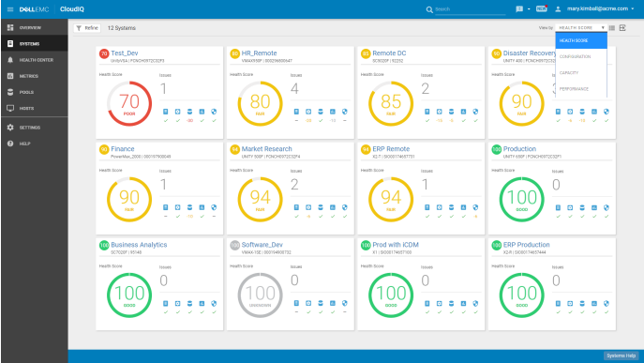The height and width of the screenshot is (363, 644).
Task: Go to Overview in the sidebar
Action: (x=35, y=27)
